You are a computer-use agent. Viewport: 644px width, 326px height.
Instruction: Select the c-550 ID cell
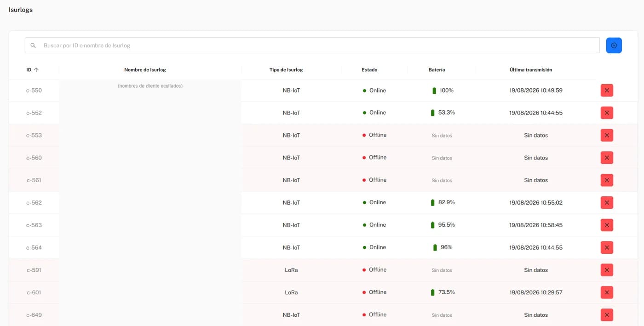[x=34, y=91]
